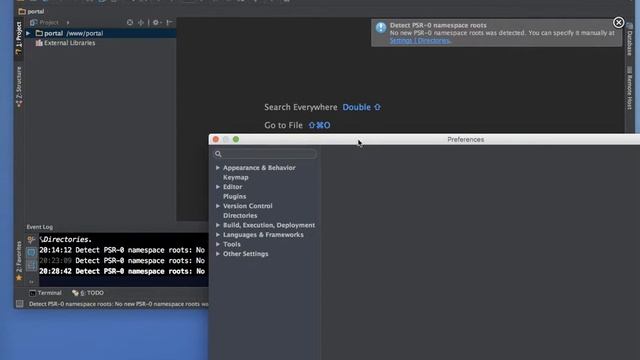Follow the Settings | Directories link in notification
640x360 pixels.
click(x=420, y=40)
